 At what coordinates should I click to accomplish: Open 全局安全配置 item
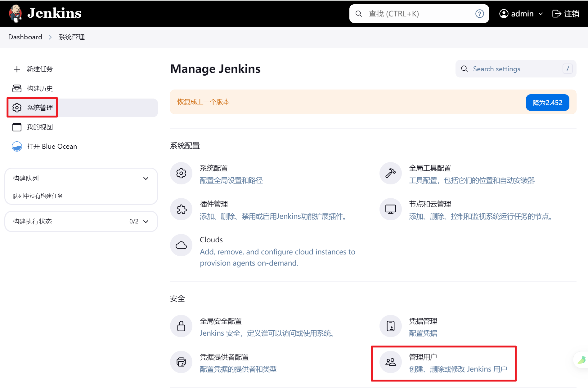(267, 327)
